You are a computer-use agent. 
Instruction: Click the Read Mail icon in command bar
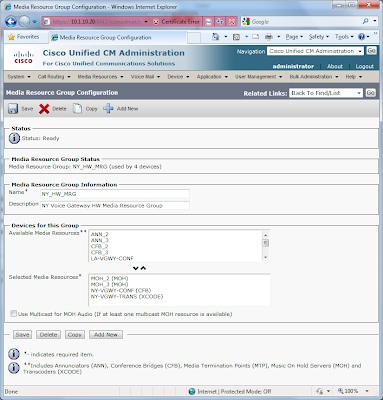click(256, 37)
